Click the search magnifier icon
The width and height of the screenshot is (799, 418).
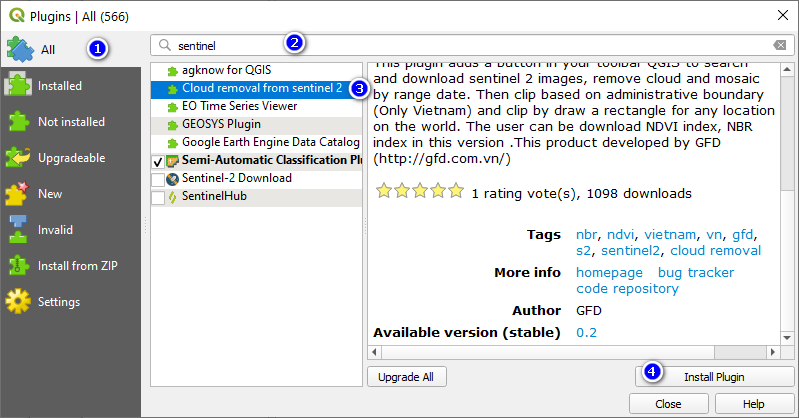point(165,45)
